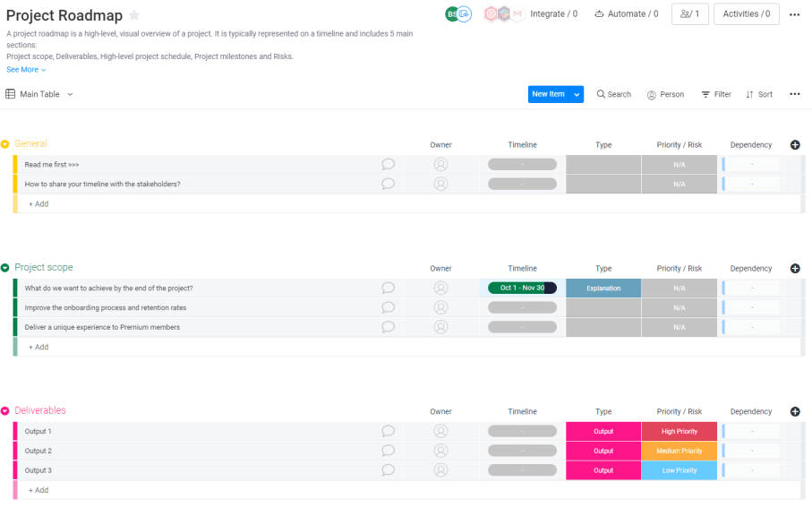Image resolution: width=812 pixels, height=508 pixels.
Task: Assign owner avatar for Output 3
Action: click(x=440, y=470)
